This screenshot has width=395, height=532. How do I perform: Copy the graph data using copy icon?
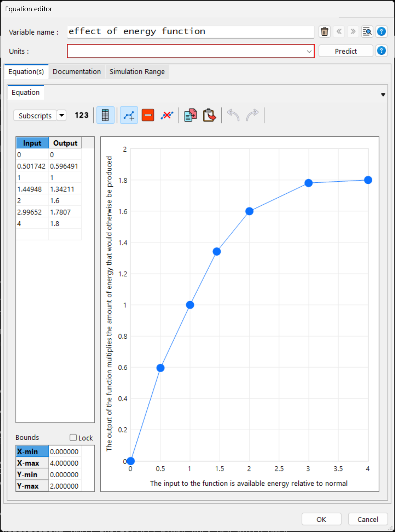pos(190,115)
